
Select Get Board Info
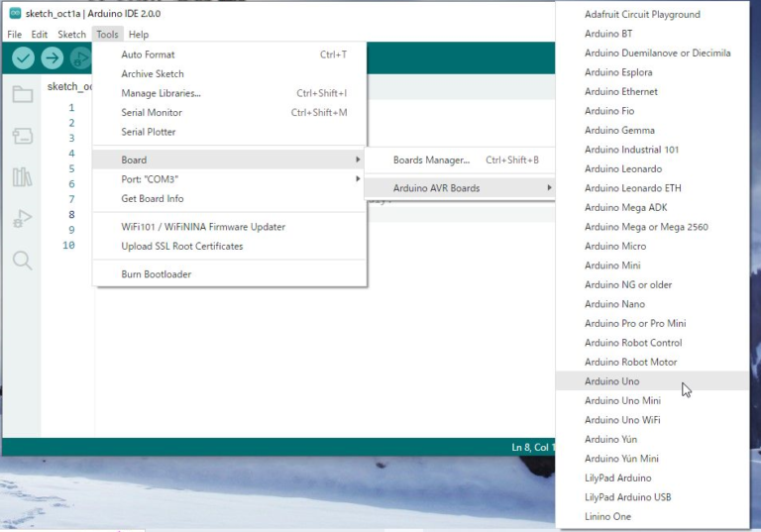tap(230, 198)
